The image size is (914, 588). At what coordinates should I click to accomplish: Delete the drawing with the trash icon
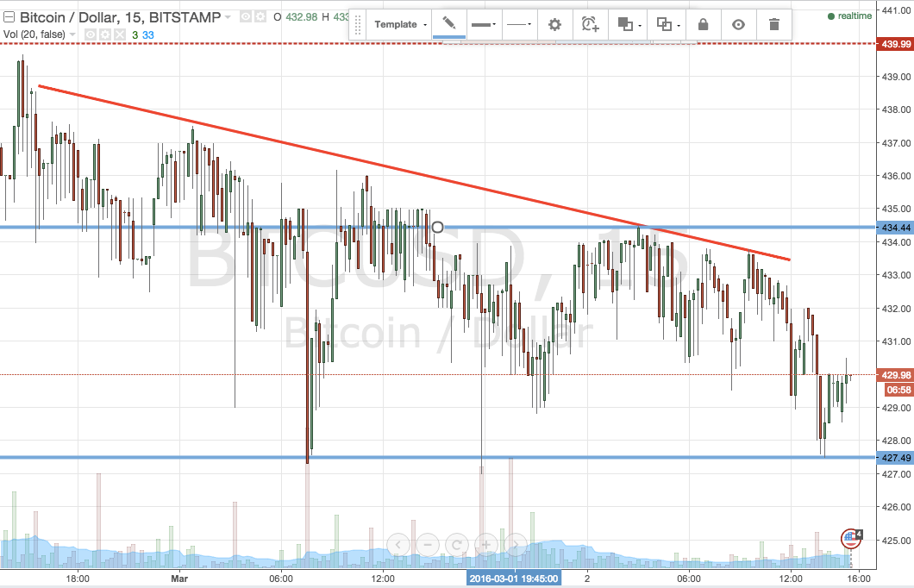(x=774, y=24)
